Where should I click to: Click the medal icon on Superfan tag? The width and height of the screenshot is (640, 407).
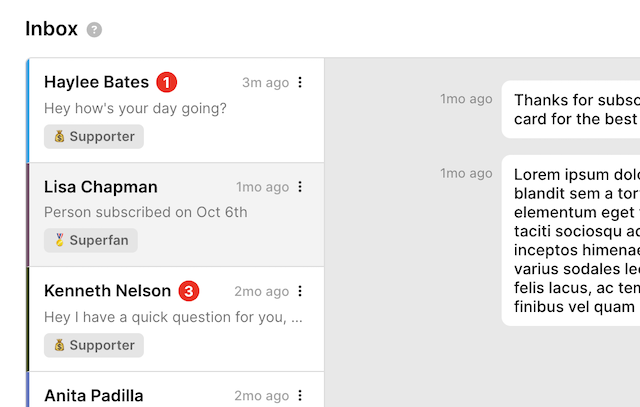59,240
